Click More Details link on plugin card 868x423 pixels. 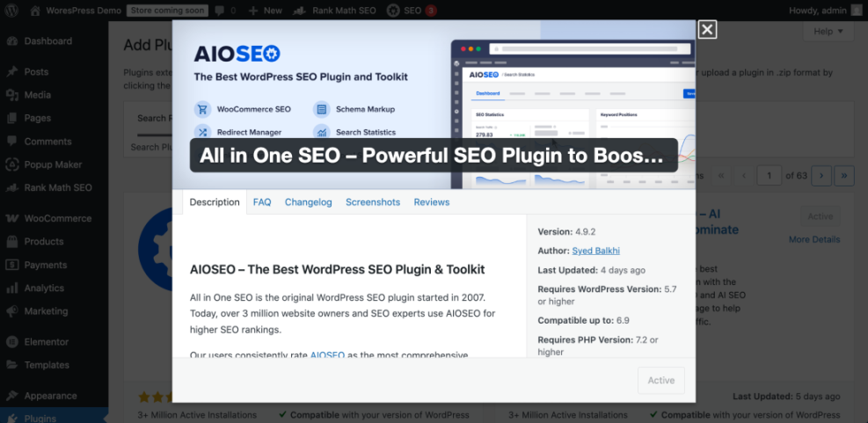814,240
